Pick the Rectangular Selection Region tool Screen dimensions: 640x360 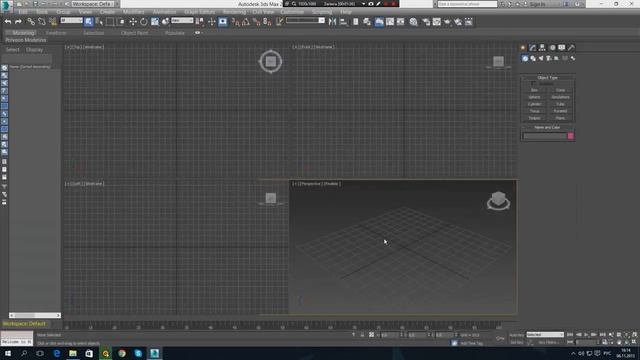110,22
